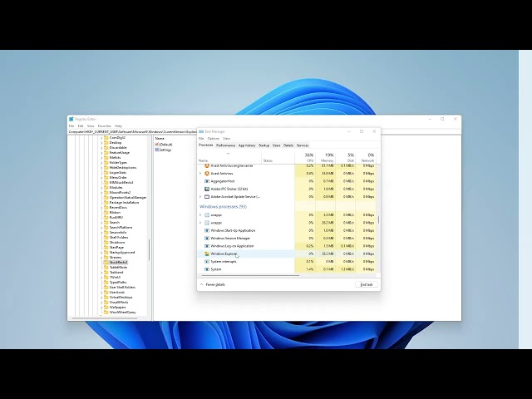Click the Streams folder icon

pyautogui.click(x=106, y=257)
